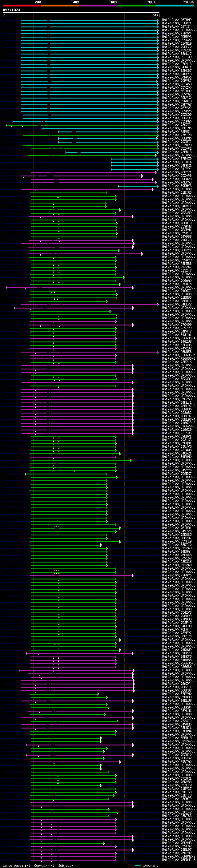The width and height of the screenshot is (197, 868).
Task: Select hit label UniRef100_Q8GZZ4
Action: (x=177, y=125)
